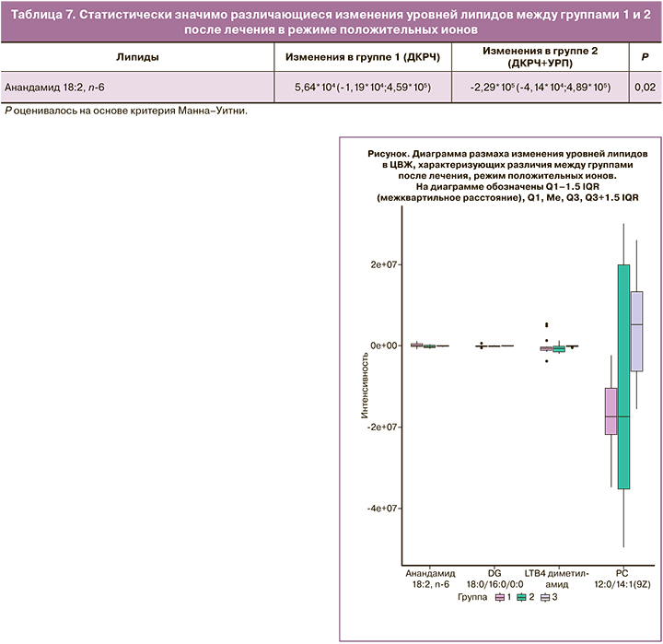Select the purple PC boxplot for group 1
The width and height of the screenshot is (663, 644).
coord(610,411)
